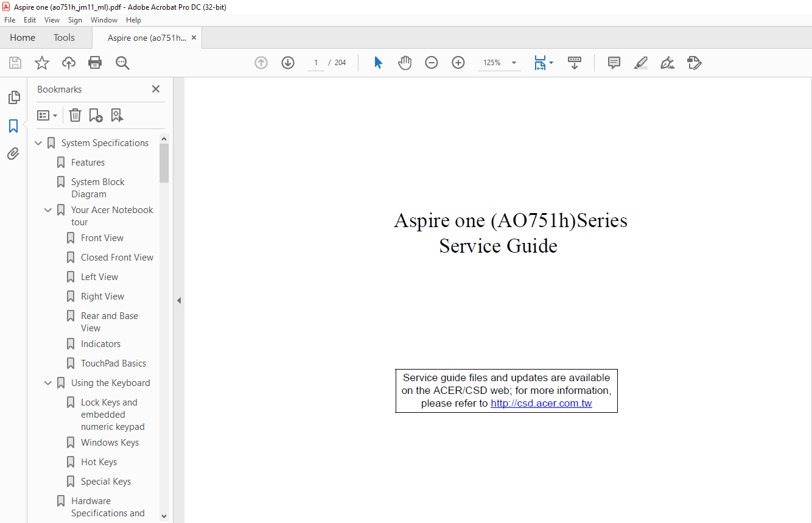
Task: Open the csd.acer.com.tw link
Action: point(541,403)
